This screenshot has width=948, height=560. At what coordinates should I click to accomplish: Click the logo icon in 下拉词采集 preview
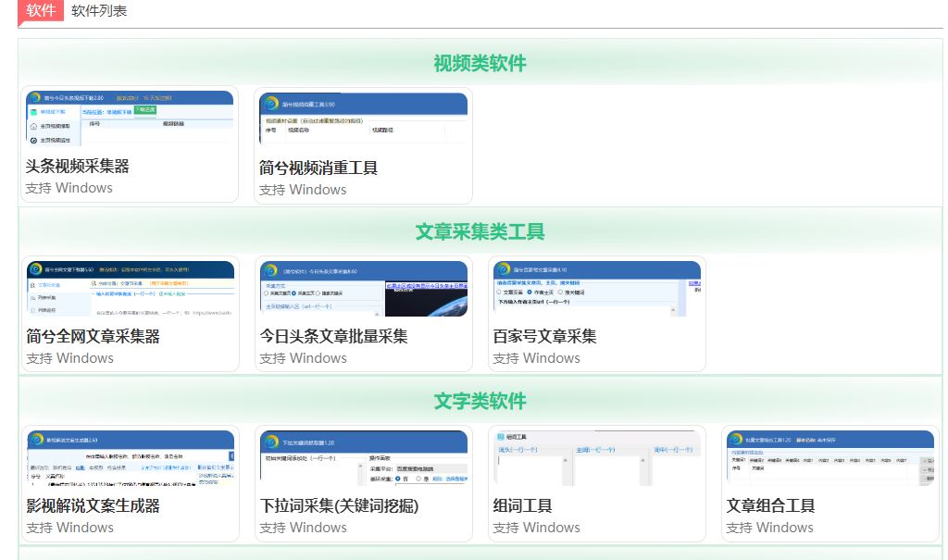[x=271, y=442]
